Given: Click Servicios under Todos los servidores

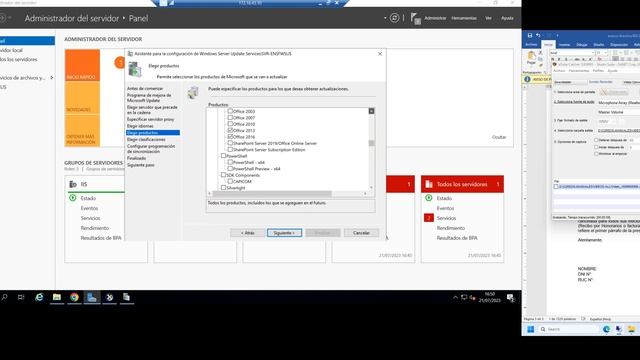Looking at the screenshot, I should point(446,218).
